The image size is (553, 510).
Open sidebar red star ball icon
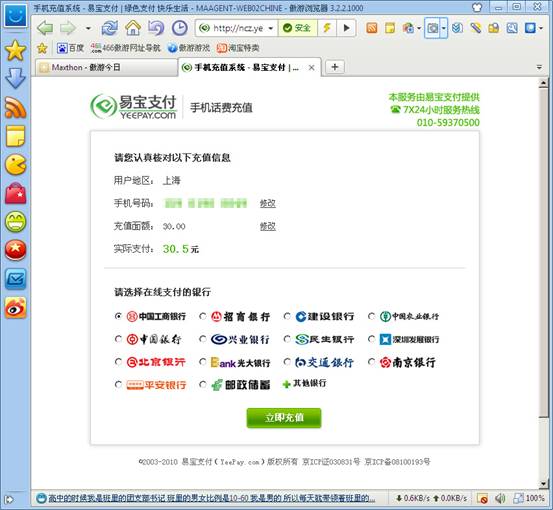[15, 250]
